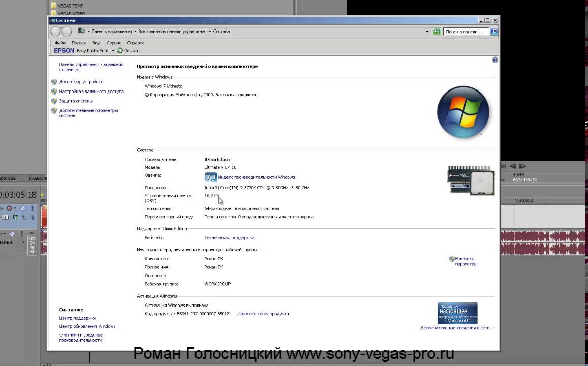This screenshot has height=366, width=588.
Task: Click the VEGAS TEMP folder in Vegas explorer
Action: click(68, 6)
